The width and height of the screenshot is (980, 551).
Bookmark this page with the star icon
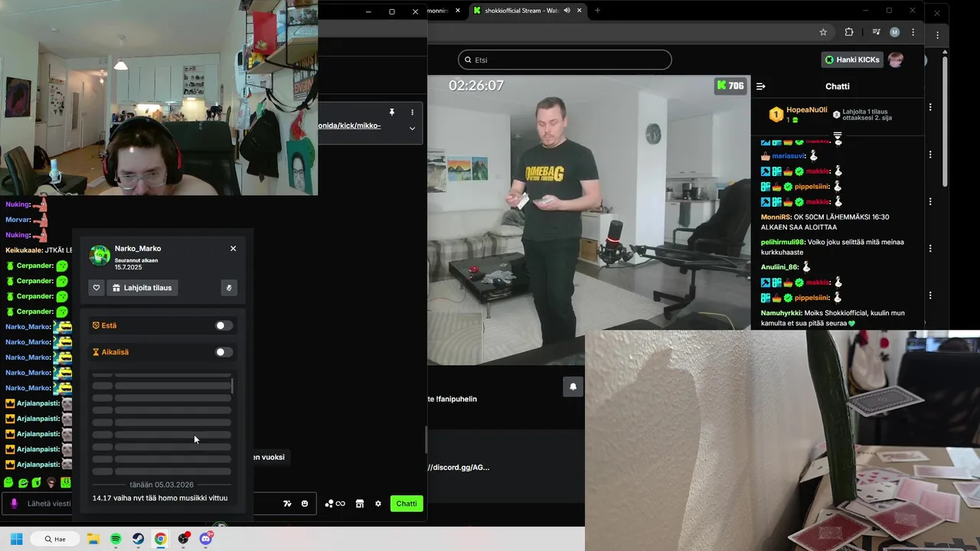point(823,32)
